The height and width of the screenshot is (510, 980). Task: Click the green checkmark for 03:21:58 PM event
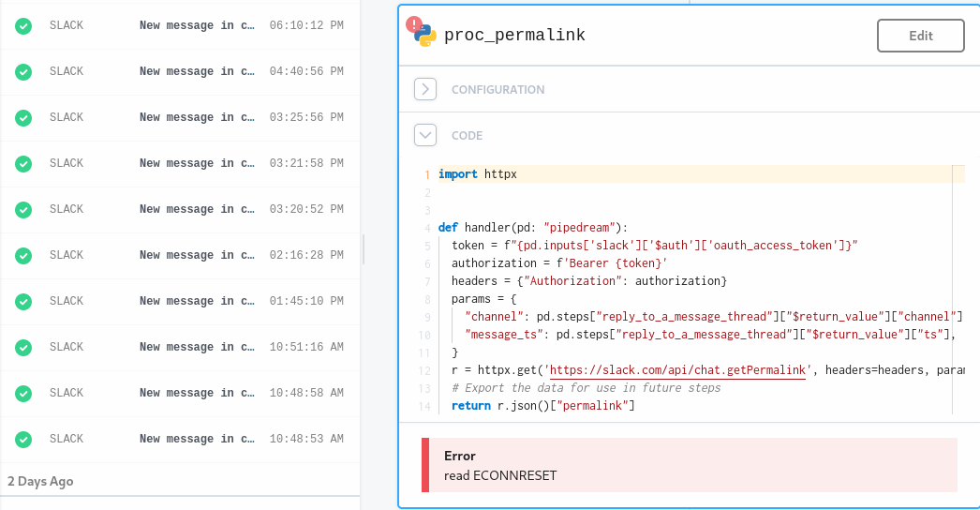pos(23,164)
